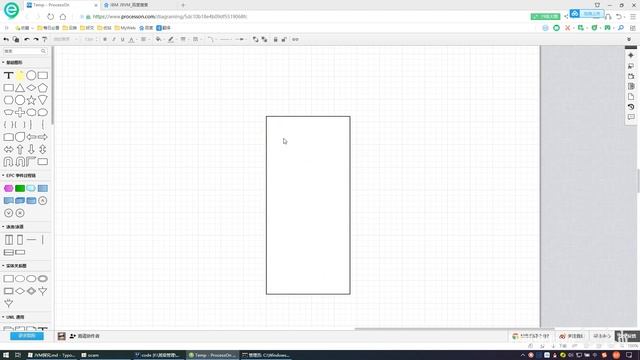The width and height of the screenshot is (640, 360).
Task: Reload the page with browser refresh icon
Action: (50, 17)
